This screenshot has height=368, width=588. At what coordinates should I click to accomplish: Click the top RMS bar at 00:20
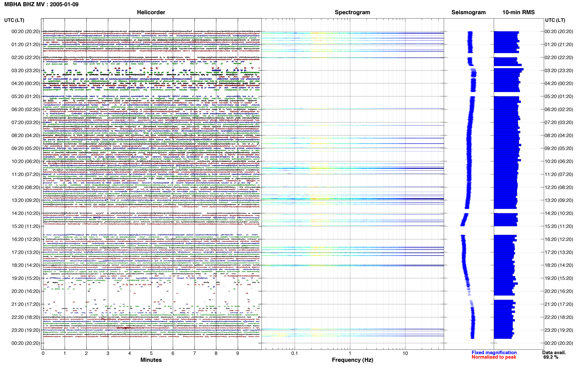(x=506, y=32)
